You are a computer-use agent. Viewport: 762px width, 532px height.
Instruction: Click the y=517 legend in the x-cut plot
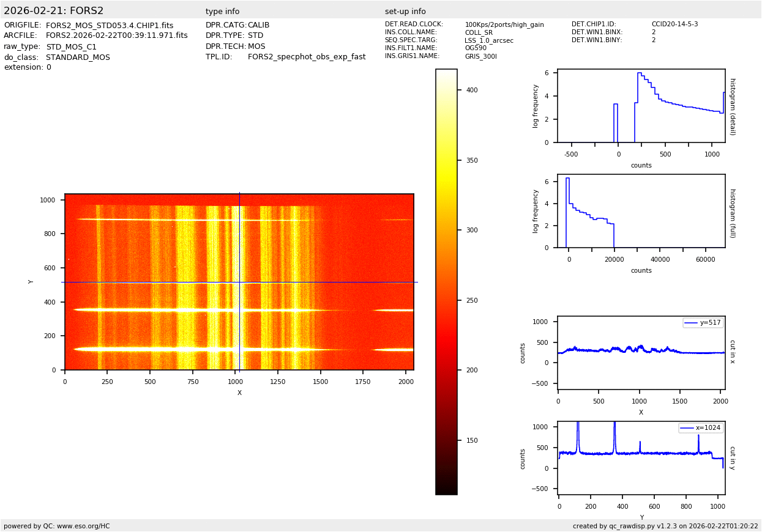tap(703, 323)
